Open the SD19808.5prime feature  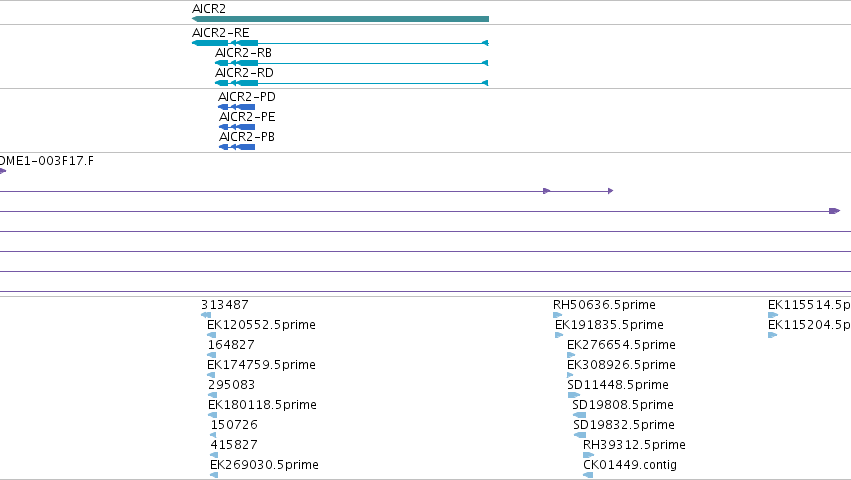(x=623, y=405)
